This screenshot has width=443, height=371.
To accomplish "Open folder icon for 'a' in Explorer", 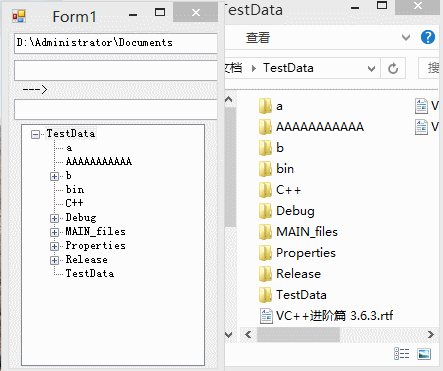I will [x=265, y=106].
